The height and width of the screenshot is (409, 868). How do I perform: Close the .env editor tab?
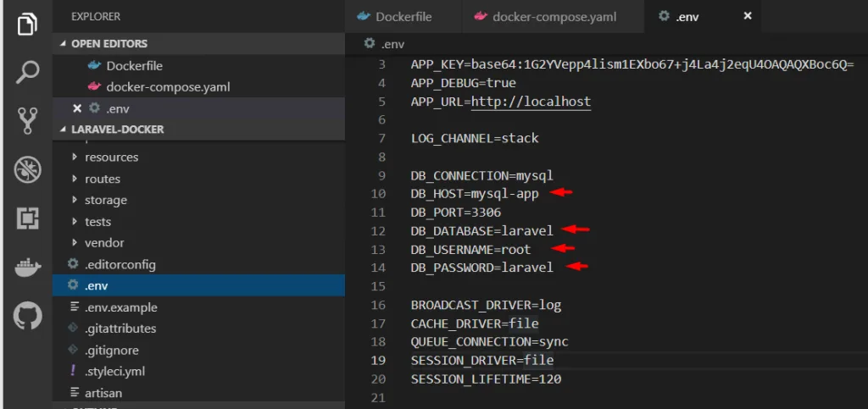coord(748,16)
